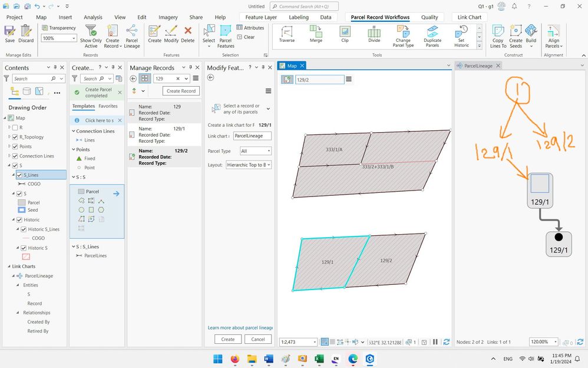Click the Delete feature icon
This screenshot has height=368, width=588.
[188, 34]
